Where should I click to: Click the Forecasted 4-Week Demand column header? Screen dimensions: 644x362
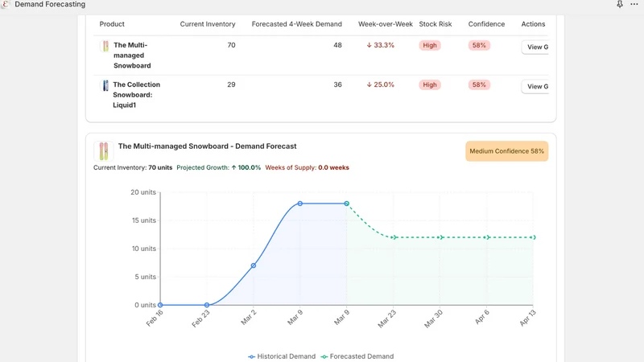pos(296,24)
